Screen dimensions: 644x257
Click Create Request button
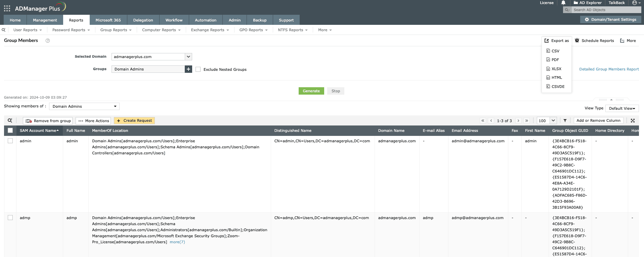pos(134,121)
